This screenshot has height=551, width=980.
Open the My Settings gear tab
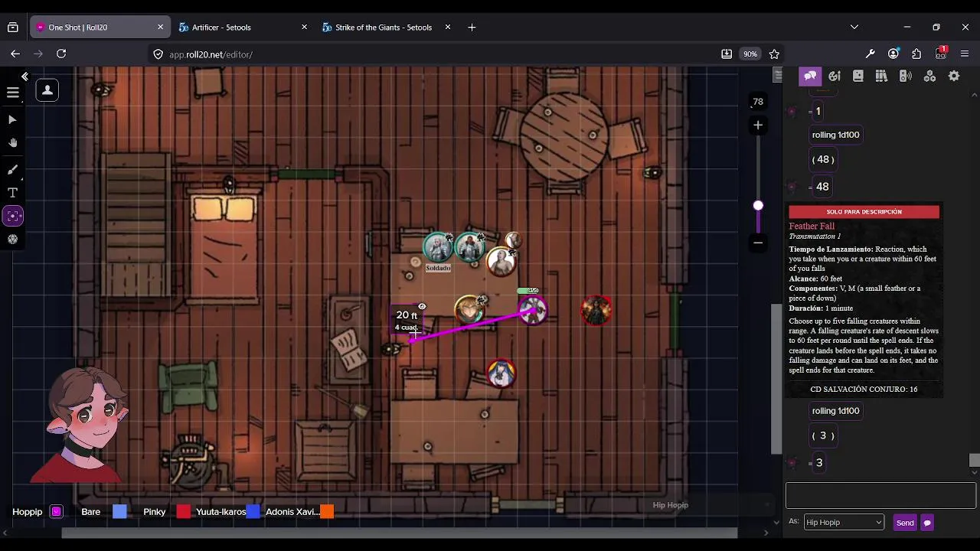(x=954, y=76)
